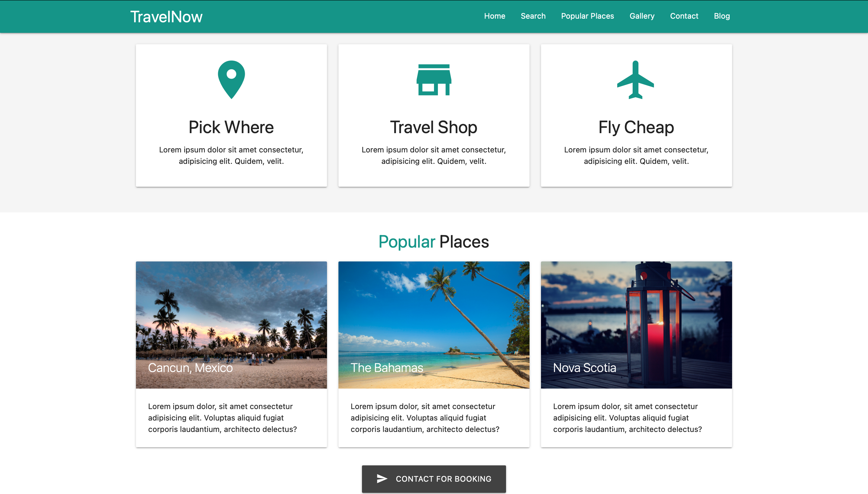
Task: Open the Blog nav link
Action: tap(722, 16)
